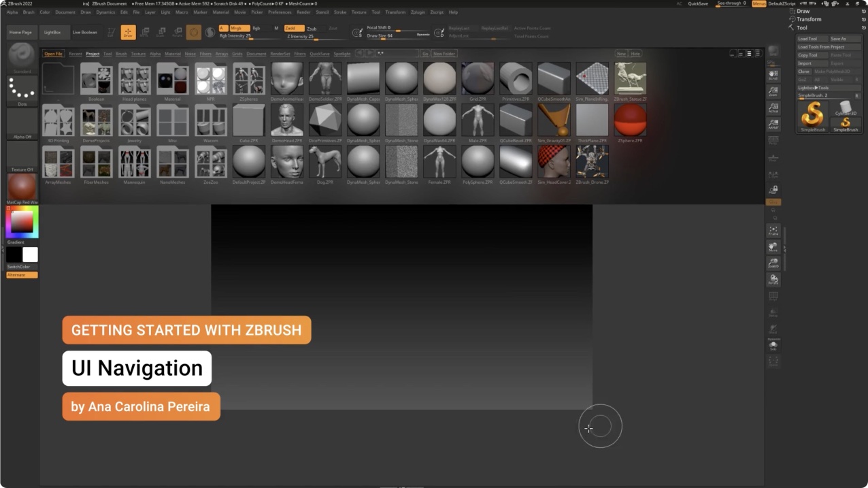Screen dimensions: 868x488
Task: Toggle the A channel button
Action: (223, 28)
